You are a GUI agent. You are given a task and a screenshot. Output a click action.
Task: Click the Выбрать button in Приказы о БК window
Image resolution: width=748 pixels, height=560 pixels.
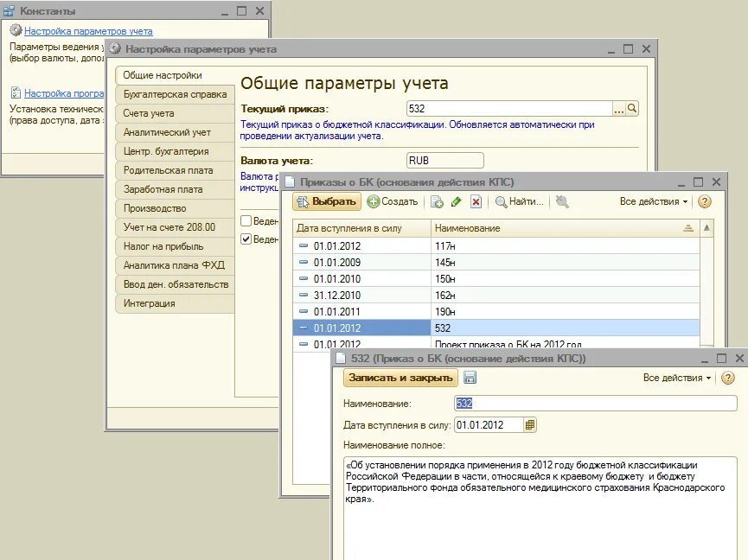pyautogui.click(x=327, y=201)
